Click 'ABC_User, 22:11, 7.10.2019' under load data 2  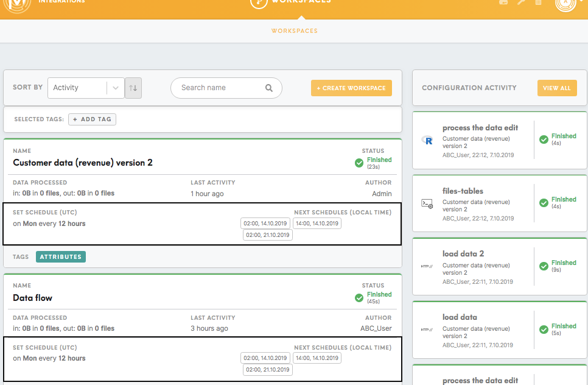(478, 282)
